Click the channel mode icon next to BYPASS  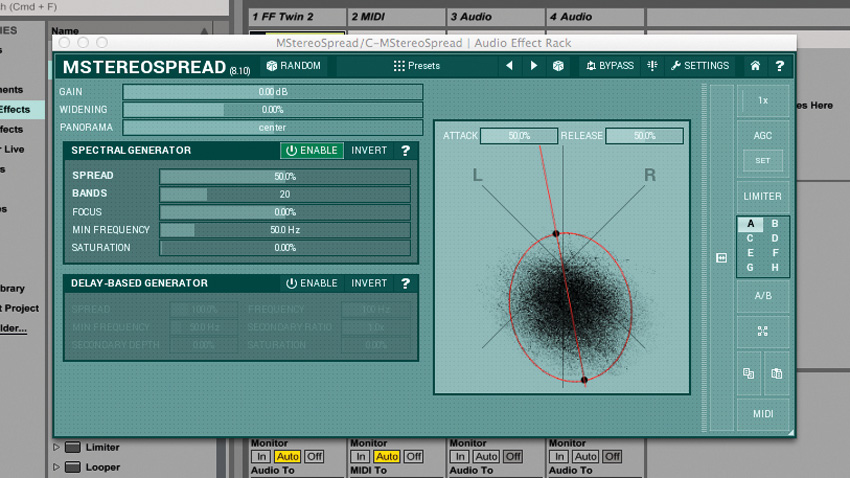(652, 66)
